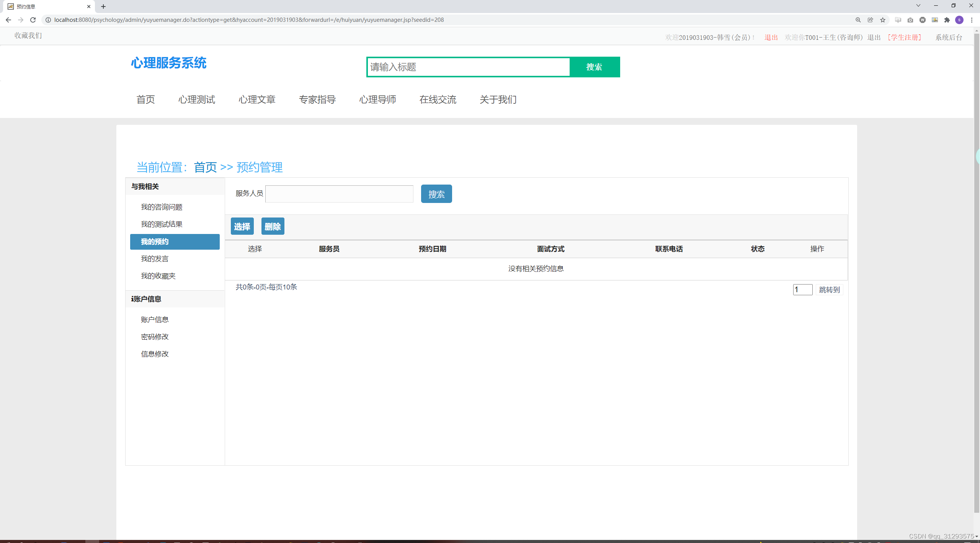Open the Extensions puzzle piece icon

[x=947, y=20]
